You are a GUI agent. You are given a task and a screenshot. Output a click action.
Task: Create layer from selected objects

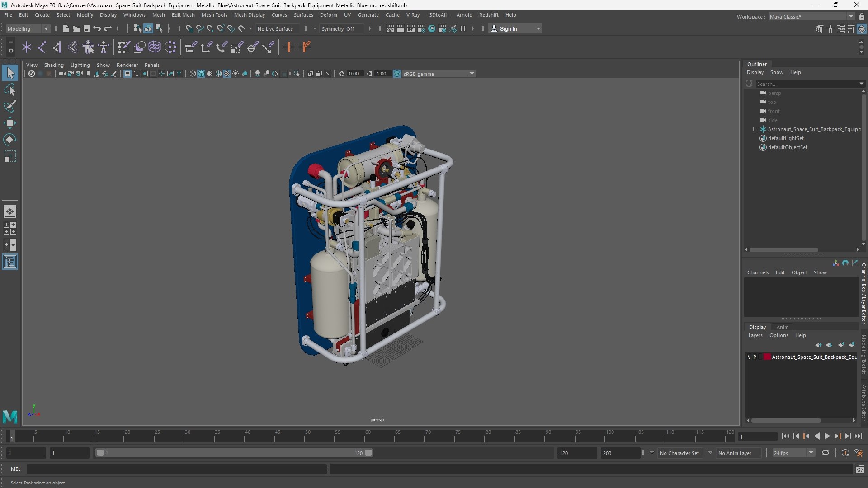(x=852, y=345)
